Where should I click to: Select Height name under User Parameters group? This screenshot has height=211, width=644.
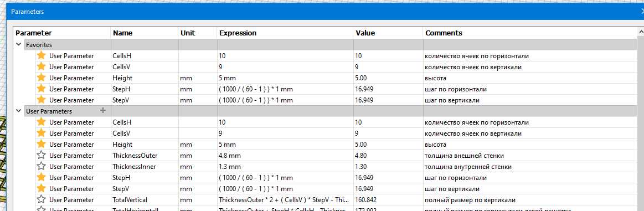click(x=145, y=145)
